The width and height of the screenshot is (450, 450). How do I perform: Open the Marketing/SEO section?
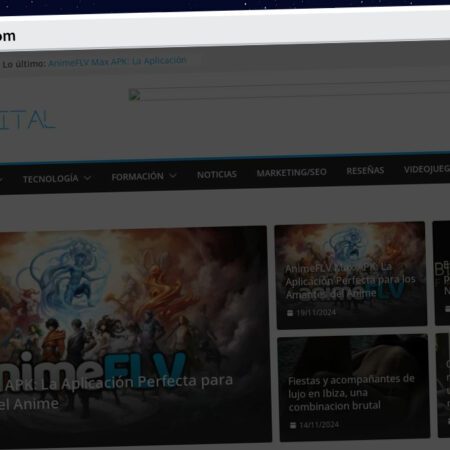[291, 172]
